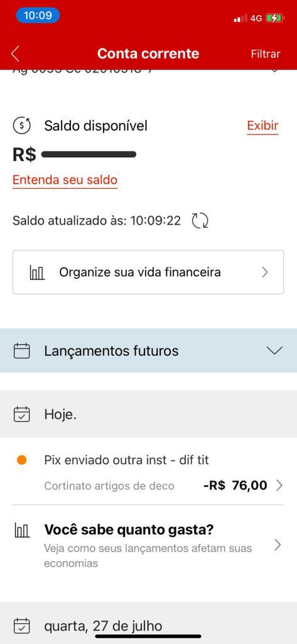297x644 pixels.
Task: Expand Lançamentos futuros with down chevron
Action: (274, 351)
